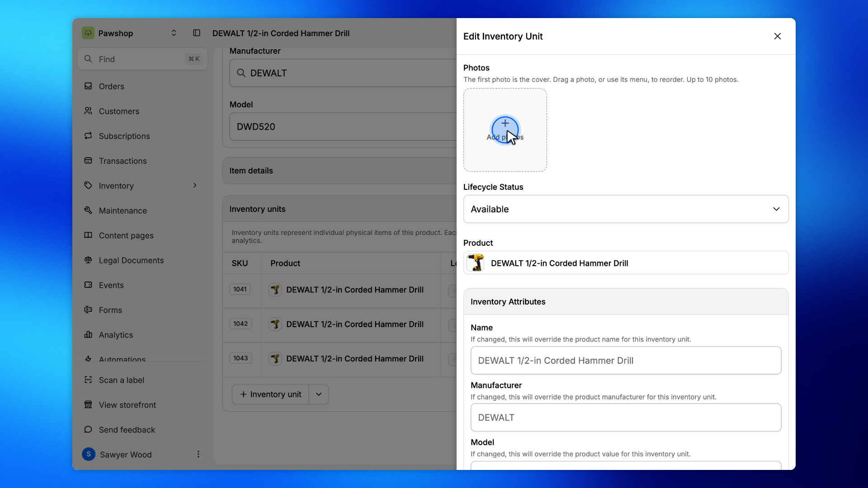Click the Name override input field

coord(626,361)
